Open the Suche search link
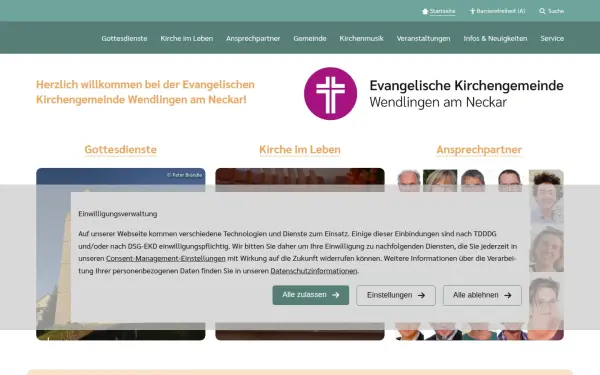 [x=556, y=11]
